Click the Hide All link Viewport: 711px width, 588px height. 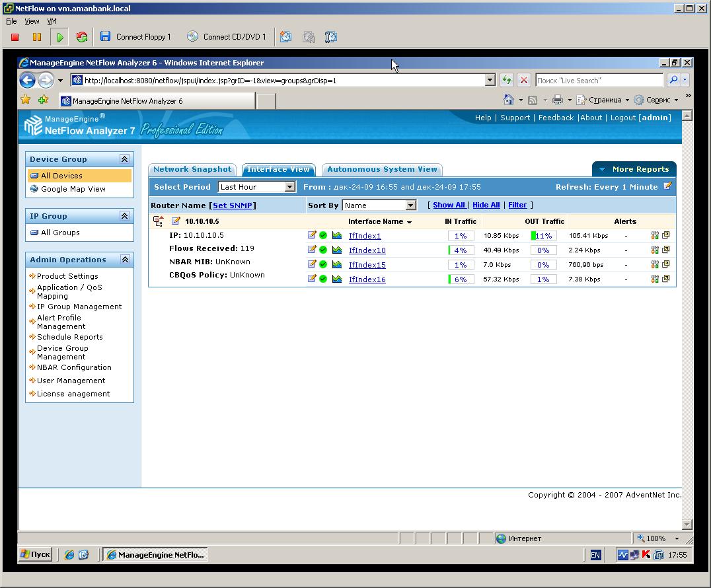486,205
